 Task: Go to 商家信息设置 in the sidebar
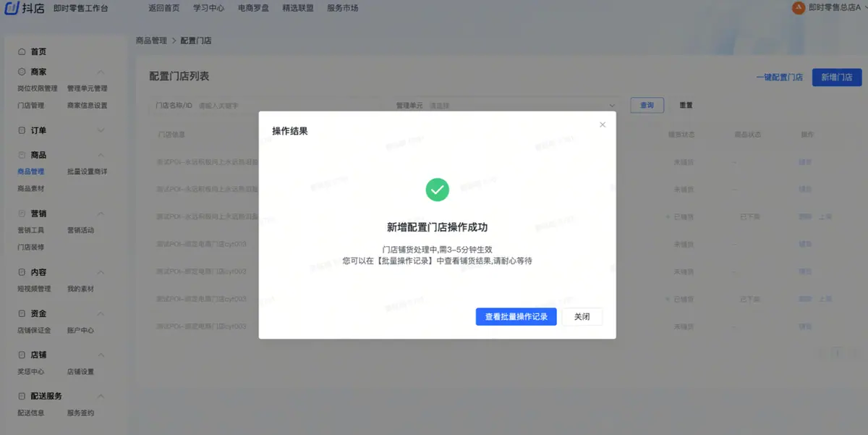(87, 105)
